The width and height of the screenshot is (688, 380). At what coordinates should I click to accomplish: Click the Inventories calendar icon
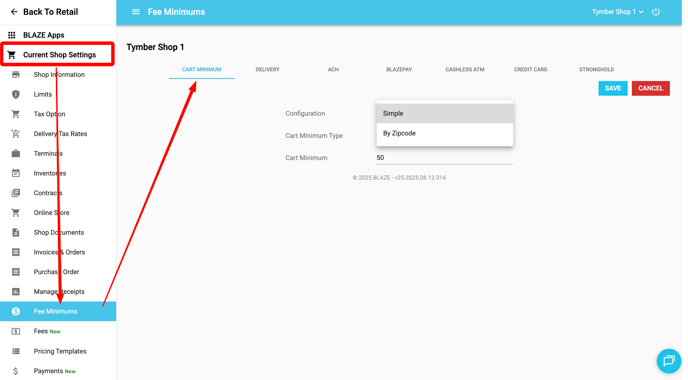click(16, 173)
